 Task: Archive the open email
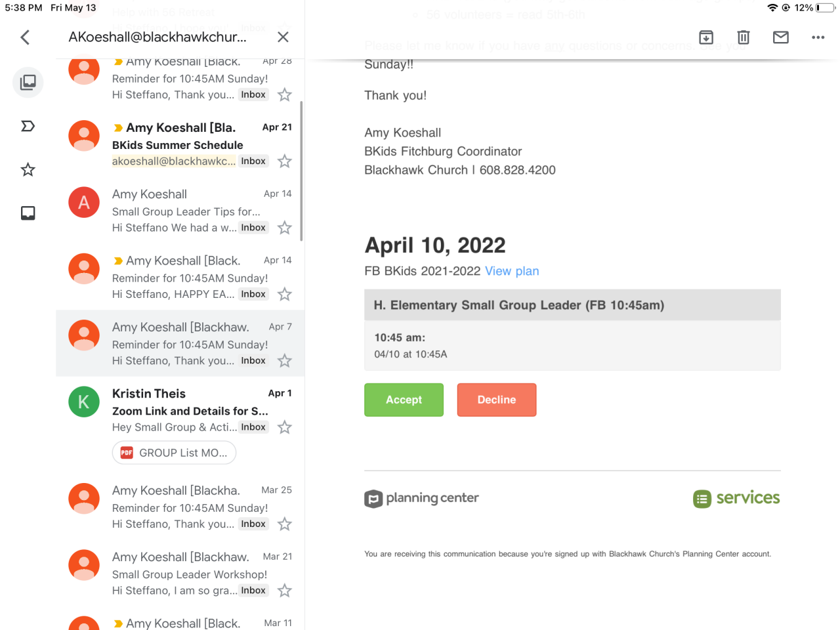coord(706,37)
